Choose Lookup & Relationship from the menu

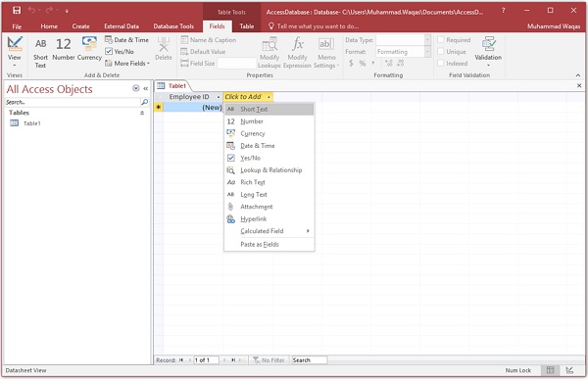pyautogui.click(x=269, y=170)
